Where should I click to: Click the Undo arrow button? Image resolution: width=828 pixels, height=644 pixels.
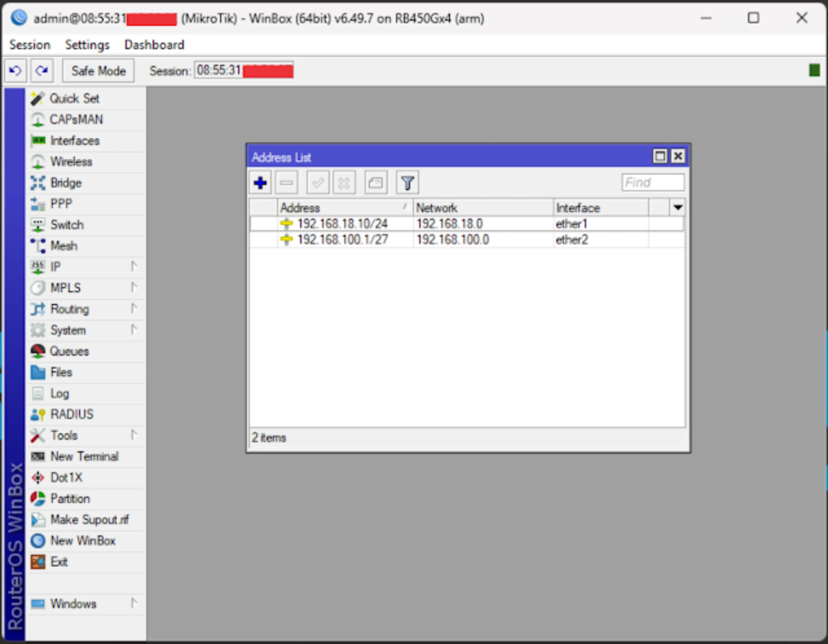click(x=16, y=70)
